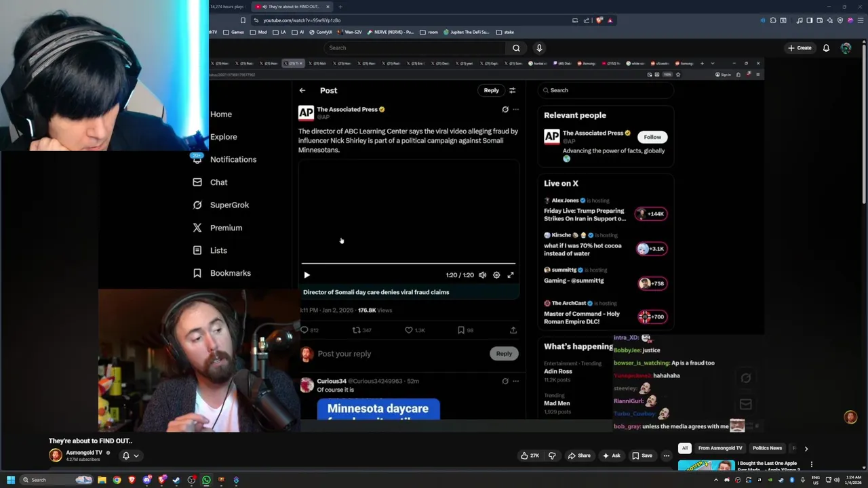Bookmark the AP post (98)
Viewport: 868px width, 488px height.
click(465, 330)
